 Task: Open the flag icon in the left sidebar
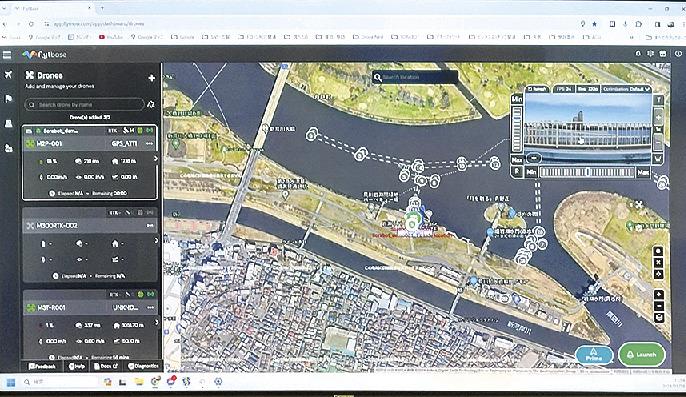[8, 99]
